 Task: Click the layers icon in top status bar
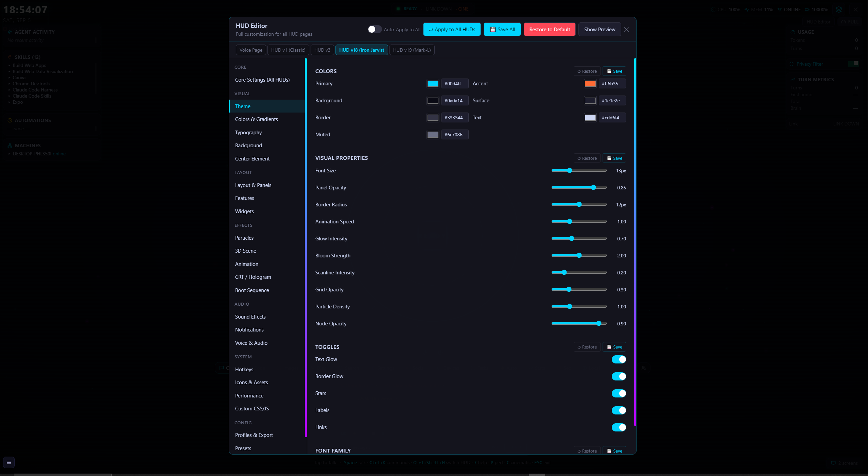(839, 10)
